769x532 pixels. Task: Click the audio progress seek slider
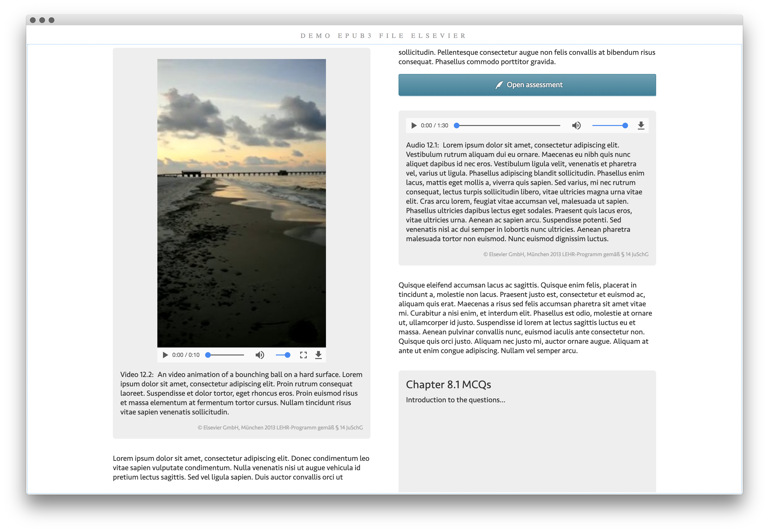tap(507, 125)
